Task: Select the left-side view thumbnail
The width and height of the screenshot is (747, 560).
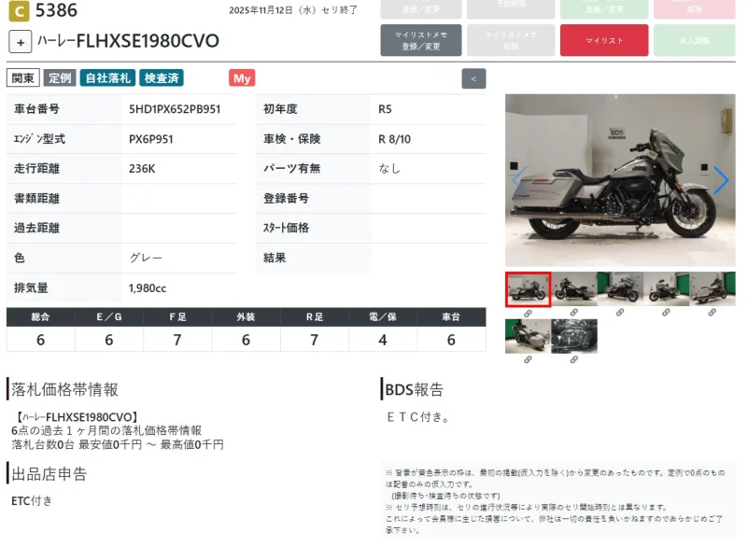Action: coord(574,288)
